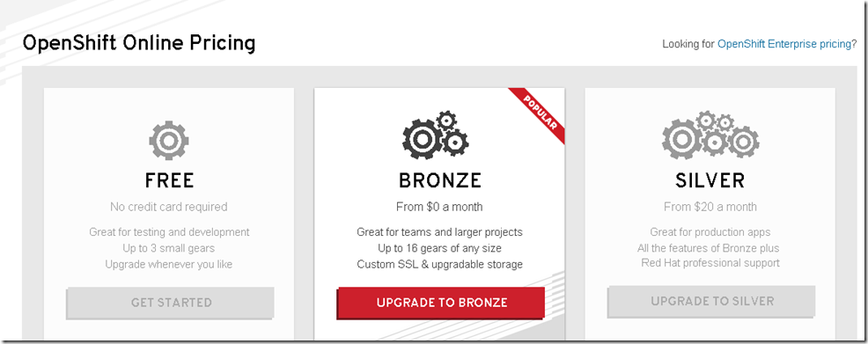Click 'No credit card required' text
This screenshot has height=344, width=868.
(169, 207)
